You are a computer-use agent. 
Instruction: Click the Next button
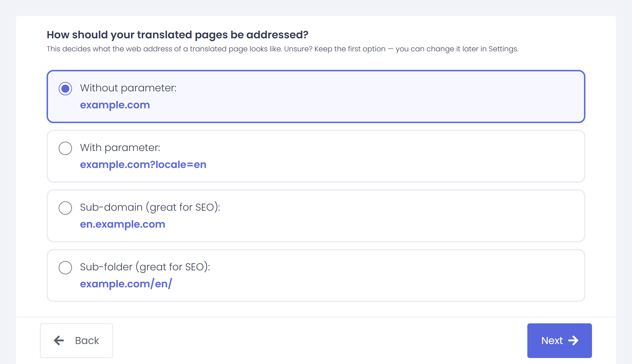click(x=560, y=341)
